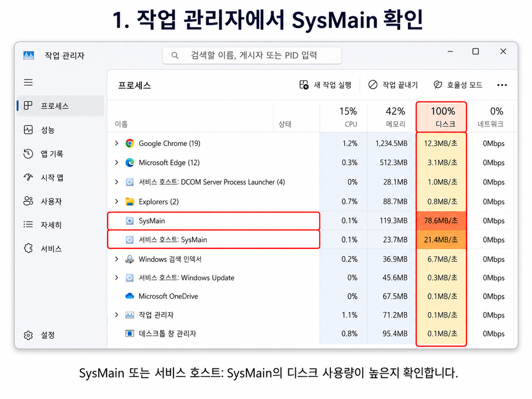Select the Microsoft OneDrive process name

click(168, 296)
